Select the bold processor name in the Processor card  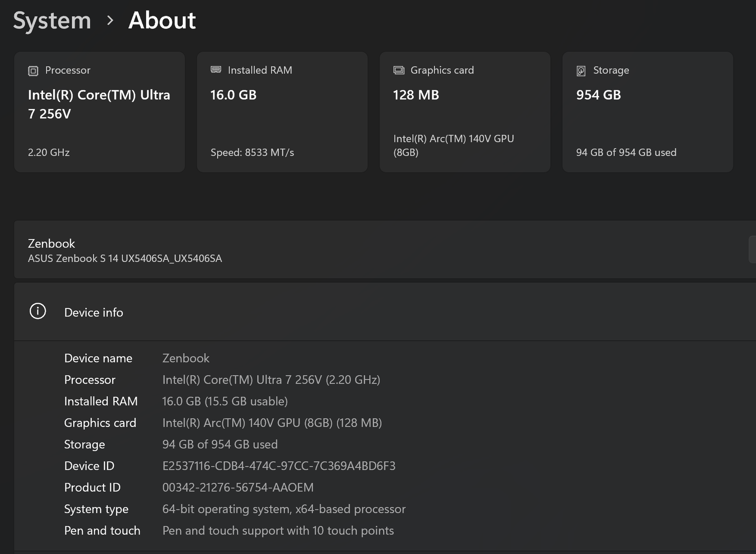coord(99,104)
